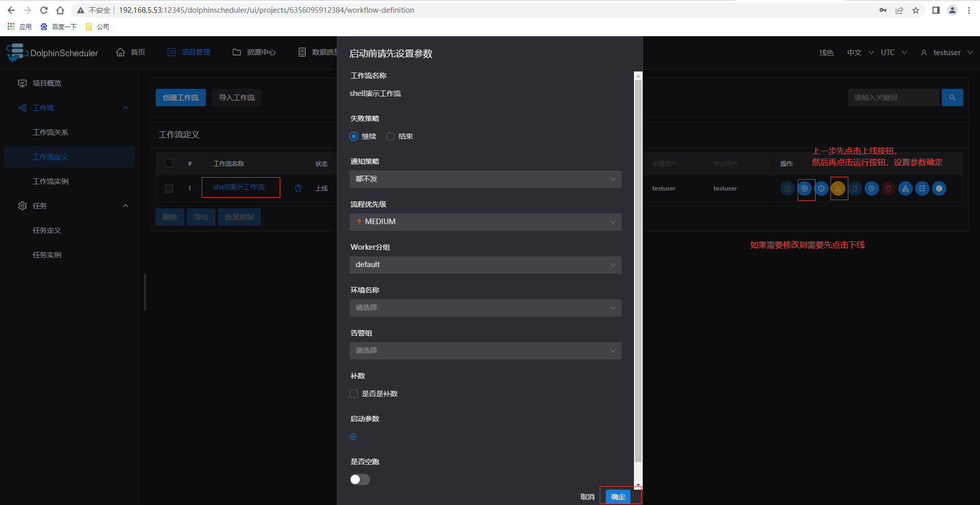The height and width of the screenshot is (505, 980).
Task: Open the testuser account dropdown
Action: (x=947, y=53)
